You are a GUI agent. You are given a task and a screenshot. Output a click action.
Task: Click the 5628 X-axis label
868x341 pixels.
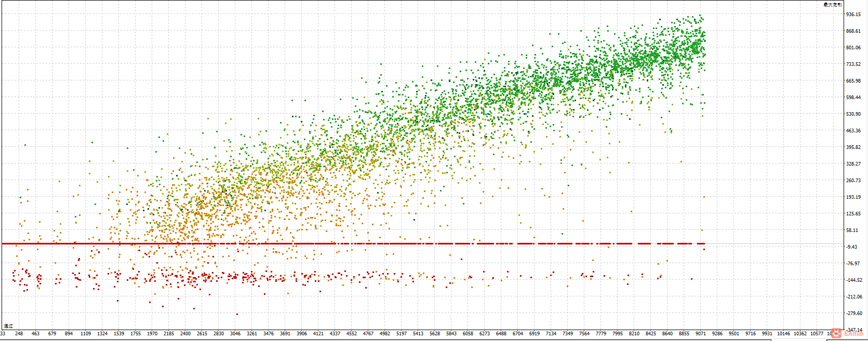pos(435,334)
